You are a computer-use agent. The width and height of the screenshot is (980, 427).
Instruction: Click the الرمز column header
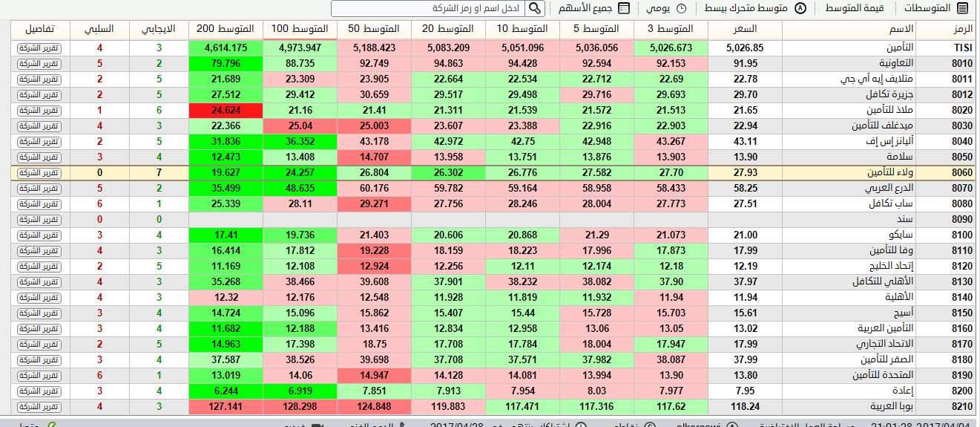947,29
